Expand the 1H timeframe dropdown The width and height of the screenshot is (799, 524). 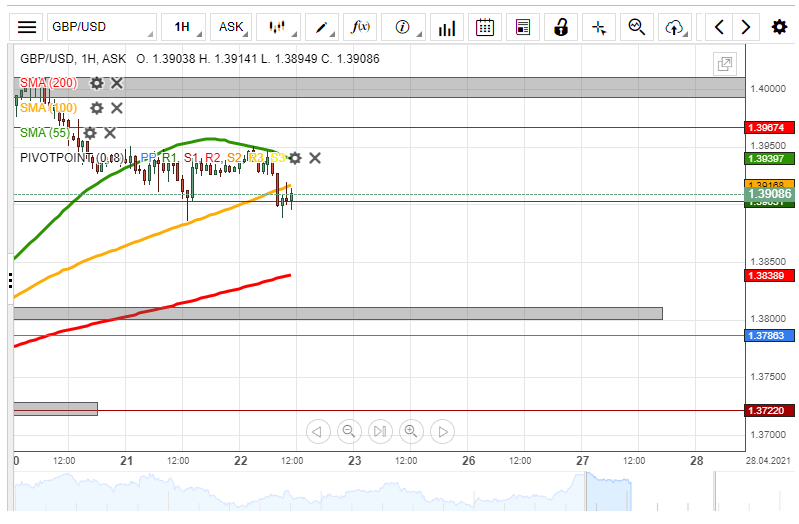183,27
